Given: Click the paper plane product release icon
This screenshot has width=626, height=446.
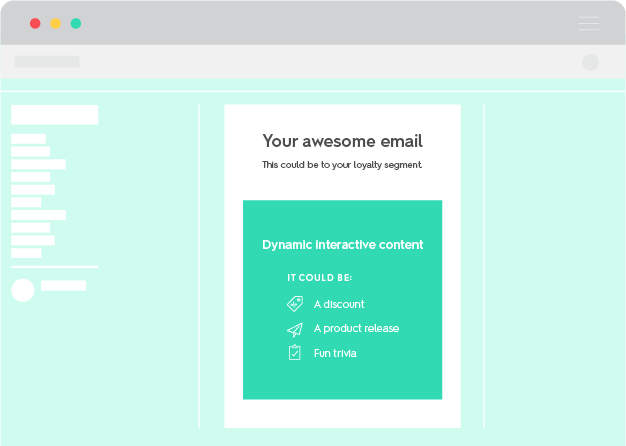Looking at the screenshot, I should point(295,329).
